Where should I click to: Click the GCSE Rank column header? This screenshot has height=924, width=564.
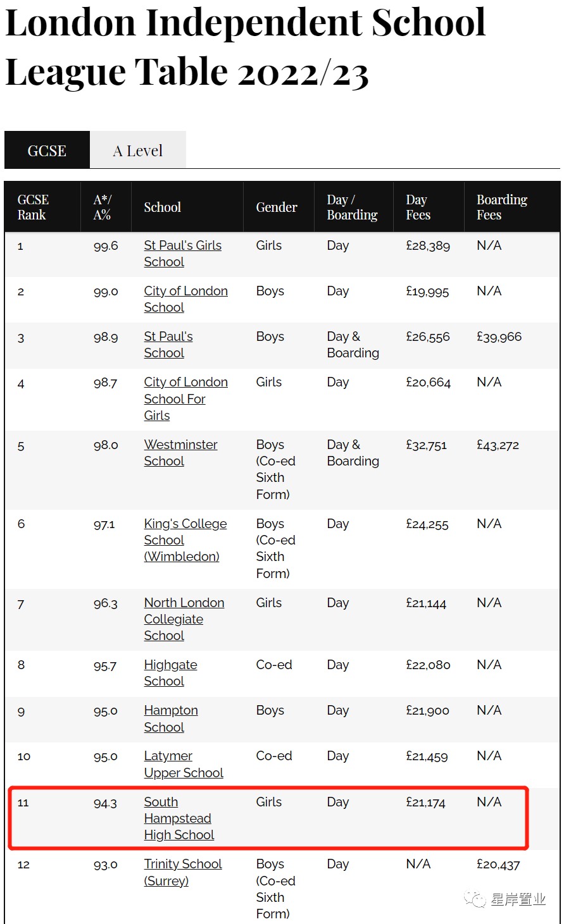[33, 207]
